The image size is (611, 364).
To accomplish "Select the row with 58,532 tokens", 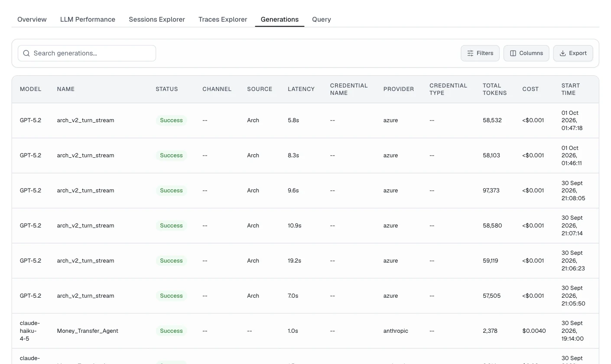I will [x=305, y=120].
